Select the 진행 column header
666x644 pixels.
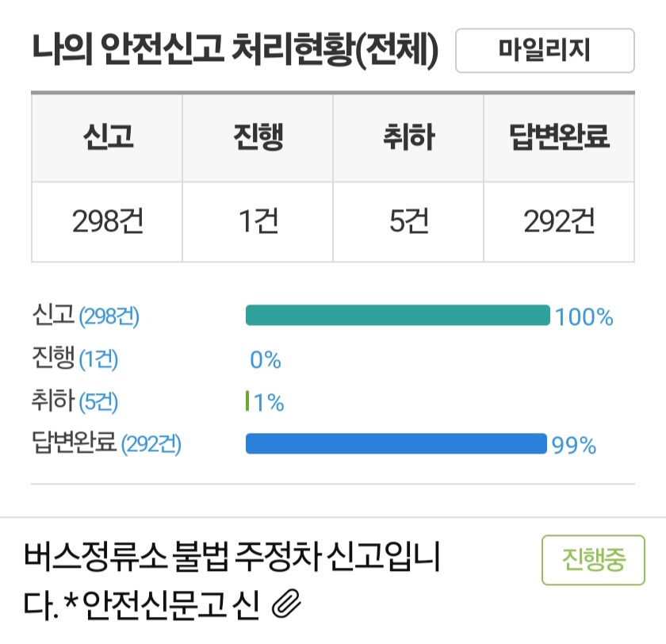point(258,138)
